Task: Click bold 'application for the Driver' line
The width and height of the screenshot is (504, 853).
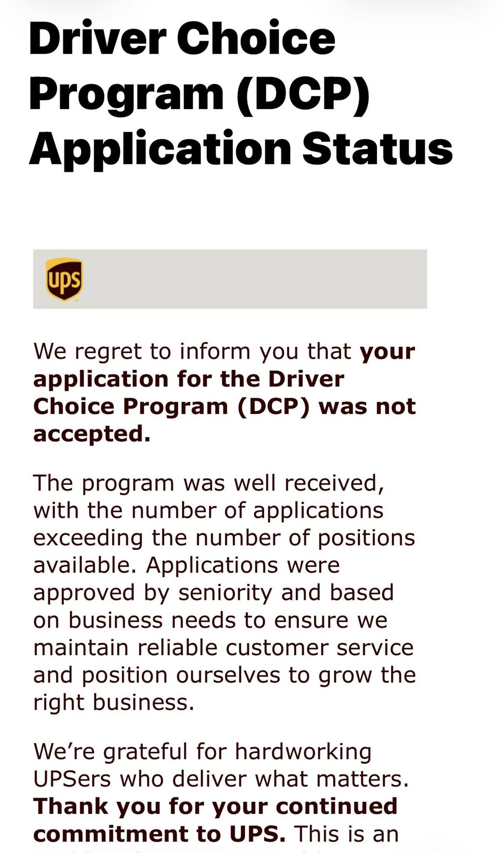Action: click(189, 379)
